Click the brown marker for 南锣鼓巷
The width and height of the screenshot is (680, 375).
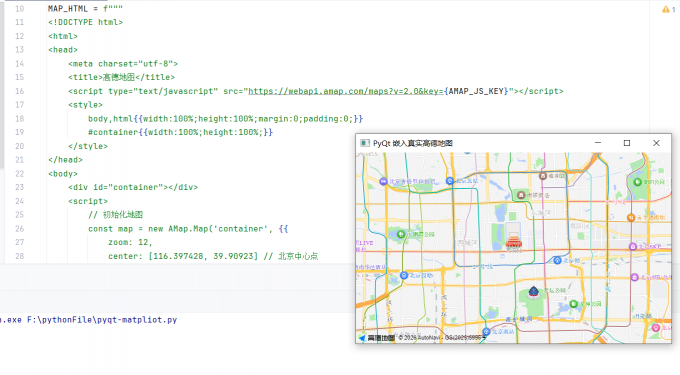point(521,195)
